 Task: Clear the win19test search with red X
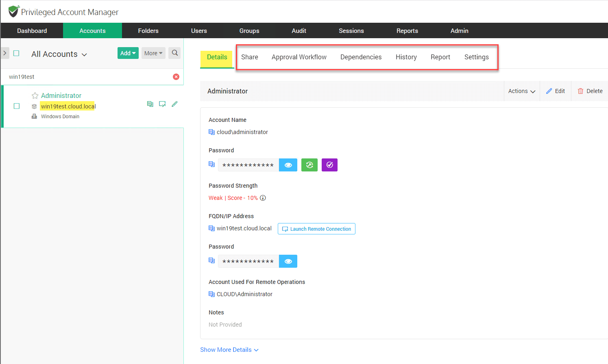pyautogui.click(x=176, y=77)
